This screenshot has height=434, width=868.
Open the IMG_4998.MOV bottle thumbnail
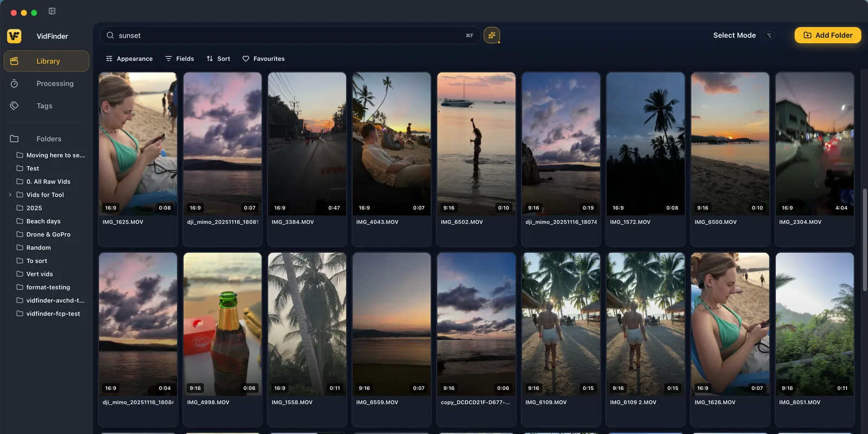(x=222, y=324)
